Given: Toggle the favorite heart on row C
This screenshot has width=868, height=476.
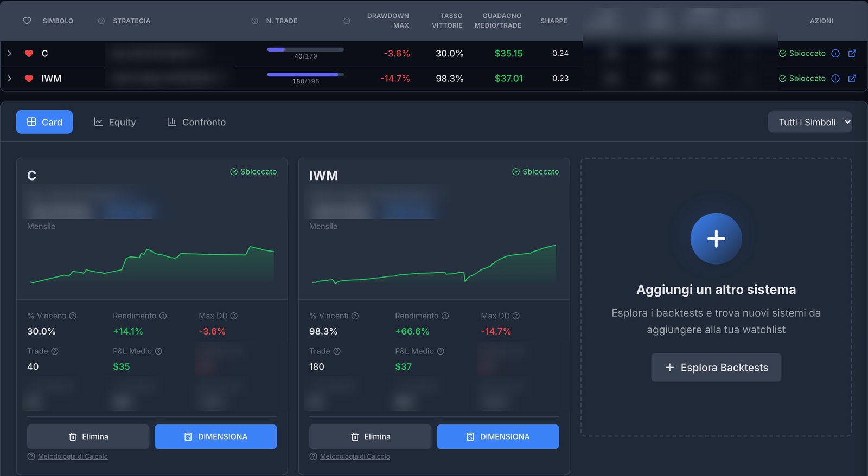Looking at the screenshot, I should point(29,54).
